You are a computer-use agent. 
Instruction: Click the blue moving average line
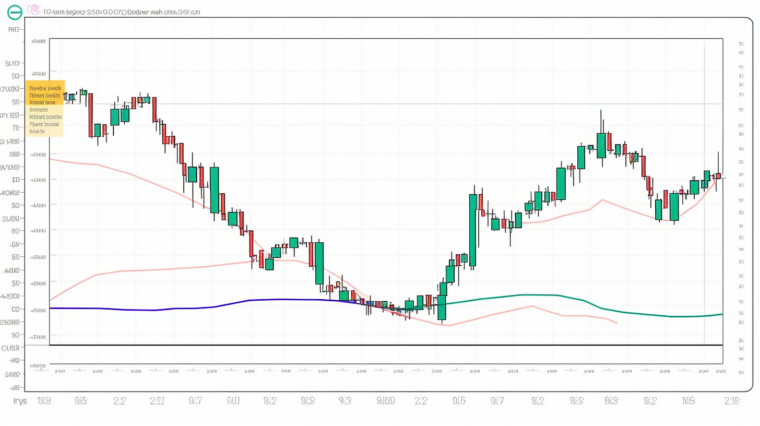click(x=200, y=304)
